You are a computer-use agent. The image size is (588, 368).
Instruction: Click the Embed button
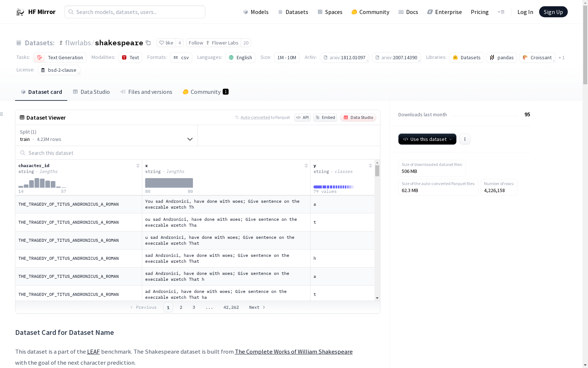tap(325, 117)
